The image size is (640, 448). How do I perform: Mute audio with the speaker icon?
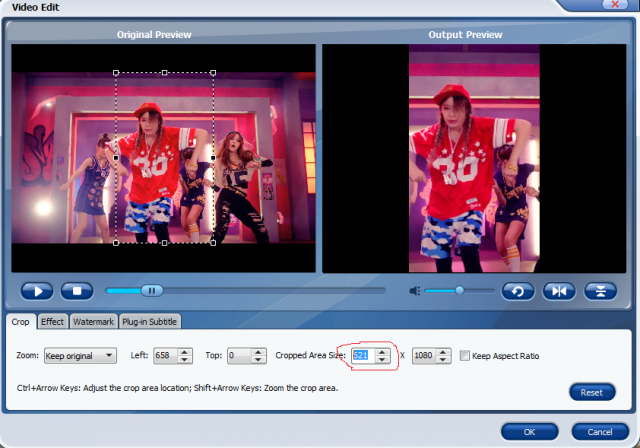pyautogui.click(x=415, y=291)
